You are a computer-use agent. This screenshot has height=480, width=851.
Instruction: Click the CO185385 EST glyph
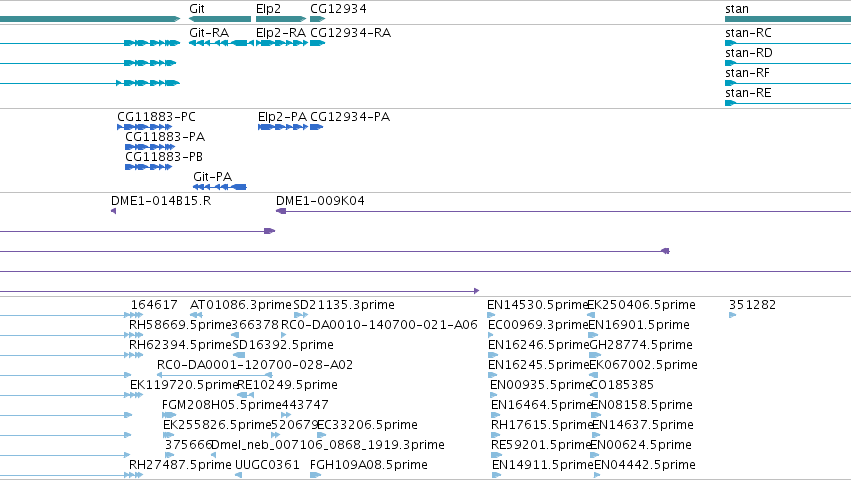pyautogui.click(x=594, y=395)
